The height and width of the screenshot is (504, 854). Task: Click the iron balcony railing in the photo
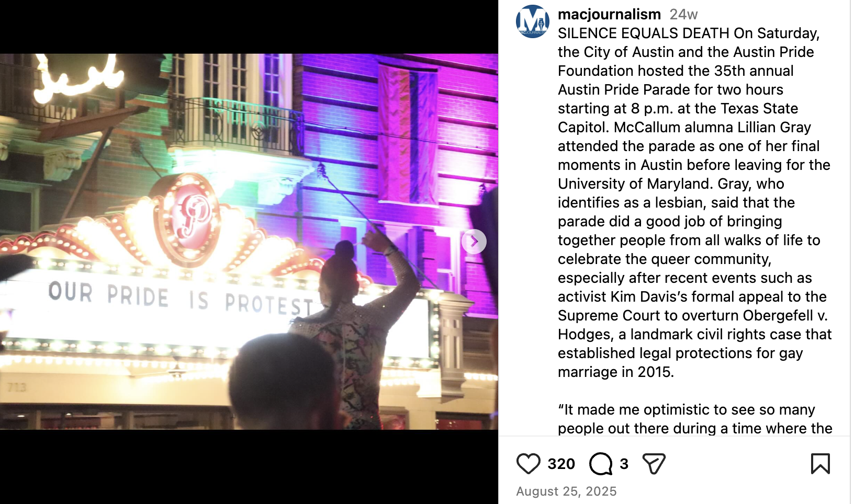[235, 125]
